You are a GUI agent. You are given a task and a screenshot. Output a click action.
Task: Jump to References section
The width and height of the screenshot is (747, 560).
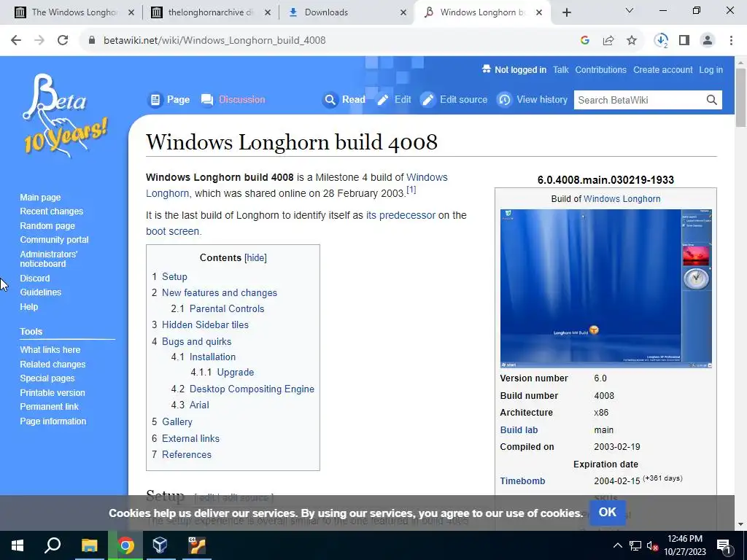tap(186, 455)
